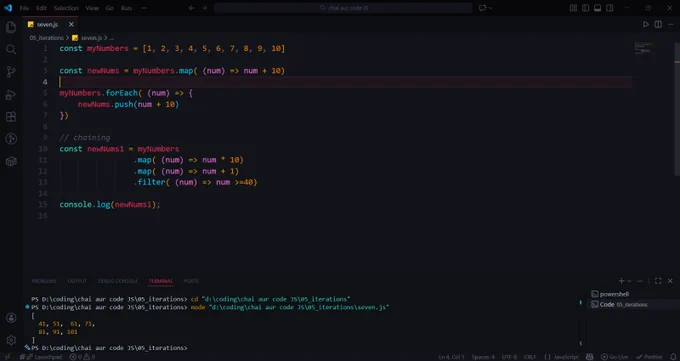This screenshot has width=680, height=361.
Task: Go back with the title bar arrow
Action: [192, 8]
